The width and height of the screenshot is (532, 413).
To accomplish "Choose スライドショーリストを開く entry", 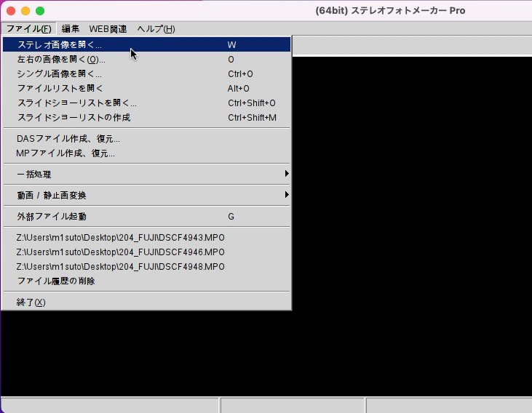I will (x=146, y=103).
